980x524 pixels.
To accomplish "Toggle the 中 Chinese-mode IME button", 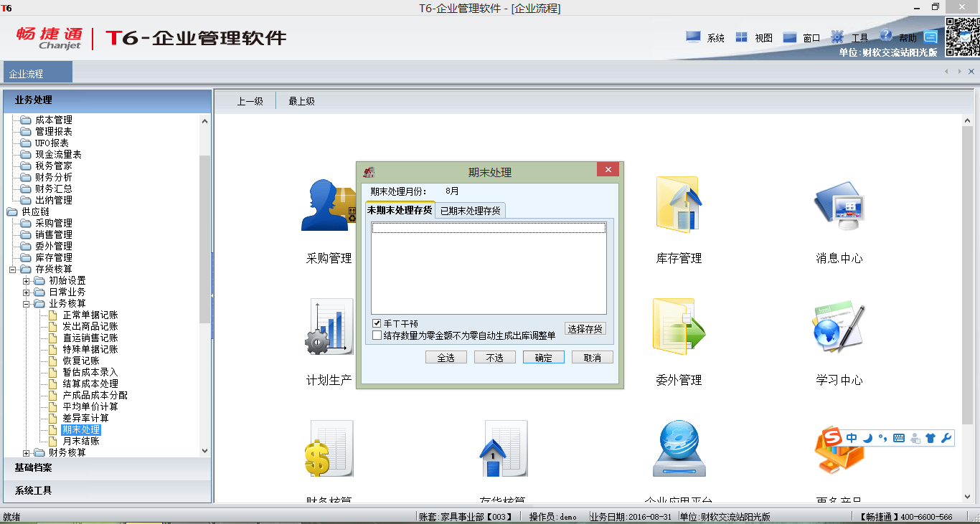I will 852,438.
